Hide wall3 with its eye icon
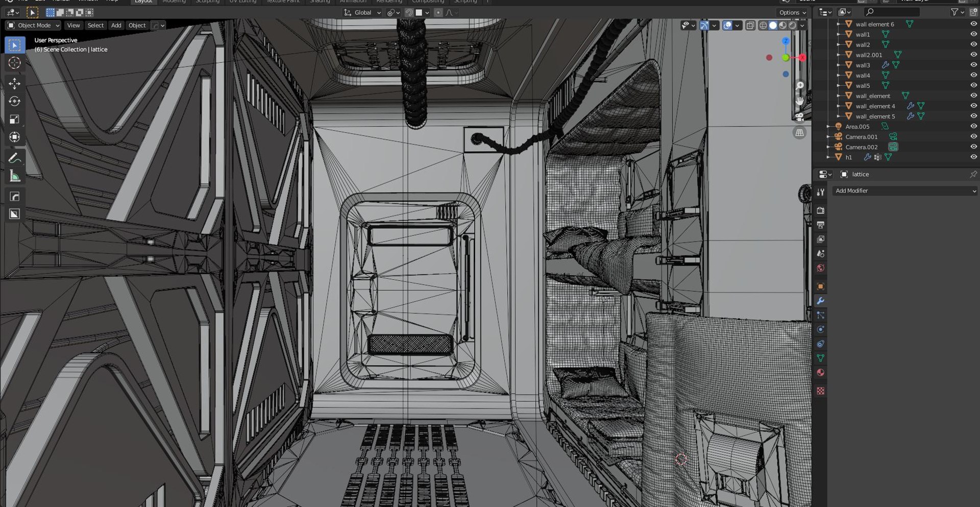 tap(973, 65)
